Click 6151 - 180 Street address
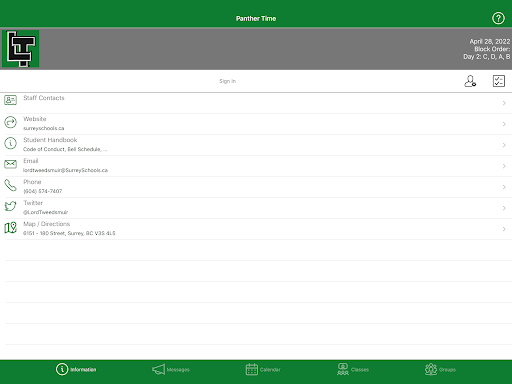Screen dimensions: 512x384 coord(69,233)
